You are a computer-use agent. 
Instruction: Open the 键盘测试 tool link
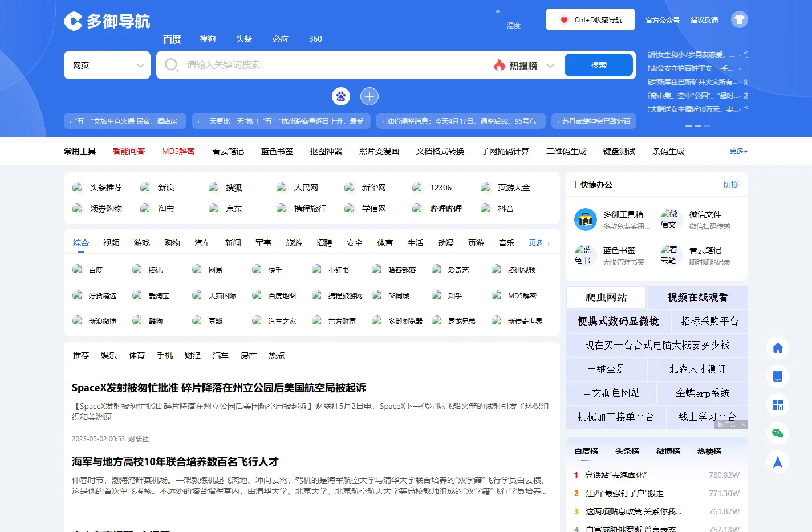click(619, 151)
